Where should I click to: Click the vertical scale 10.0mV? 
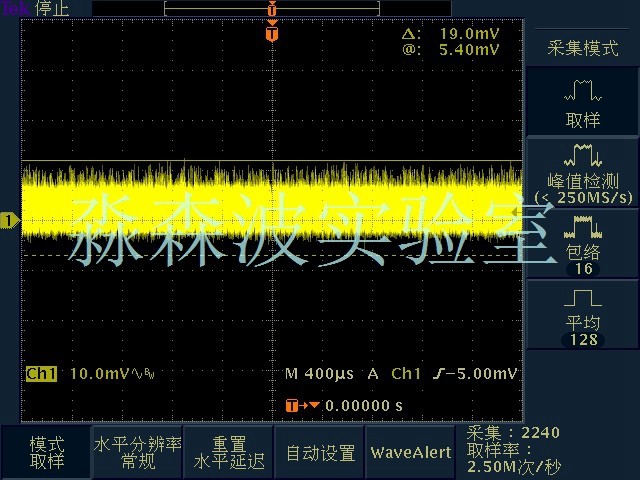100,373
